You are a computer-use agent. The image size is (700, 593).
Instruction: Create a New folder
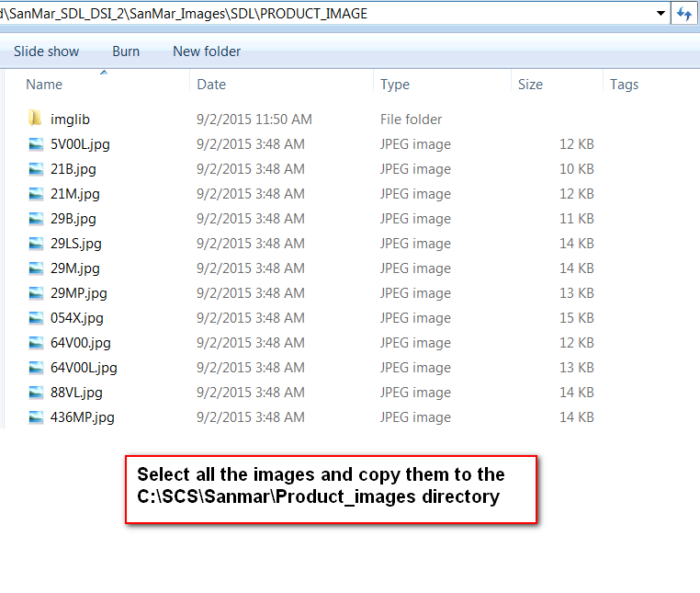click(x=207, y=51)
